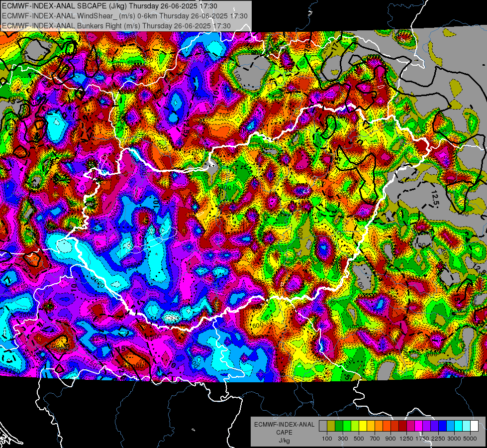Click the yellow-green legend swatch
Viewport: 487px width, 448px height.
click(x=355, y=426)
